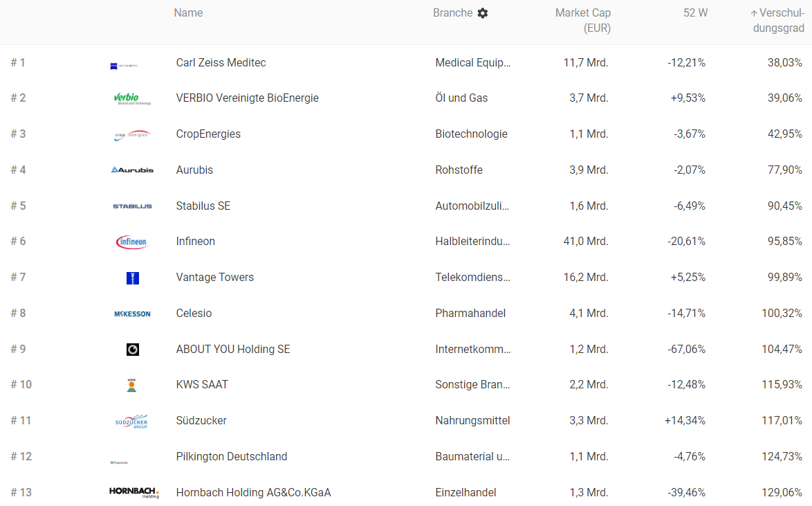Open KWS SAAT stock page
This screenshot has width=812, height=506.
click(202, 385)
